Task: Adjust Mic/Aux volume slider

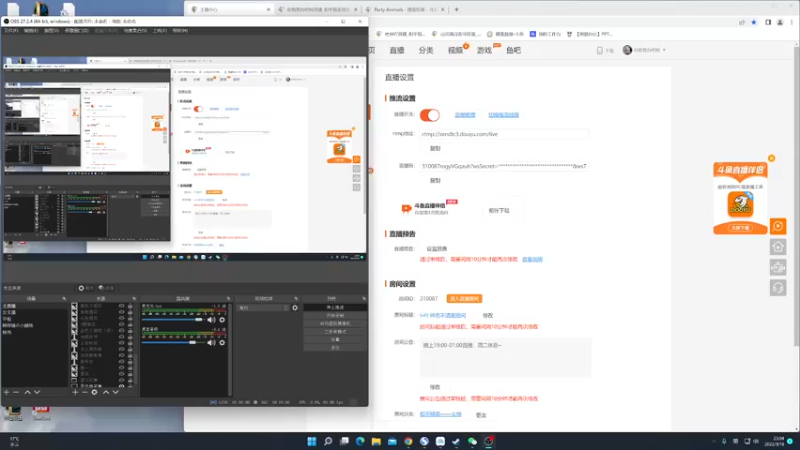Action: pyautogui.click(x=172, y=320)
